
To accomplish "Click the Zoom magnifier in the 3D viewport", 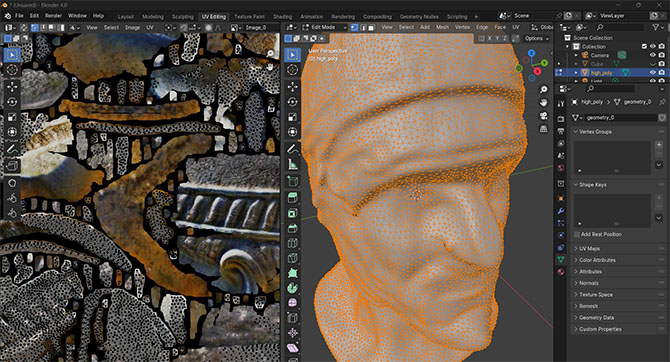I will [544, 89].
